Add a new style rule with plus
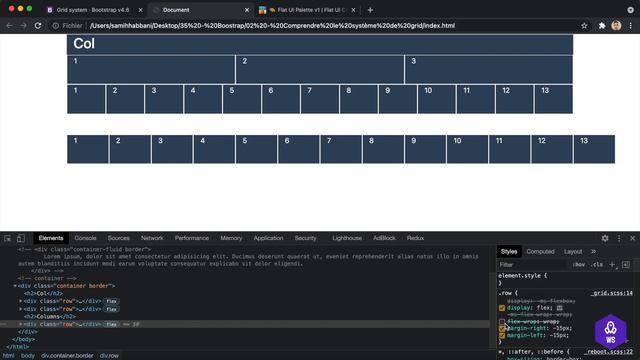The height and width of the screenshot is (360, 640). 612,264
